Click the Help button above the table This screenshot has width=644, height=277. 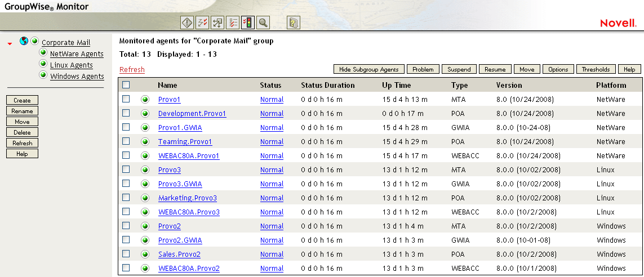[629, 69]
